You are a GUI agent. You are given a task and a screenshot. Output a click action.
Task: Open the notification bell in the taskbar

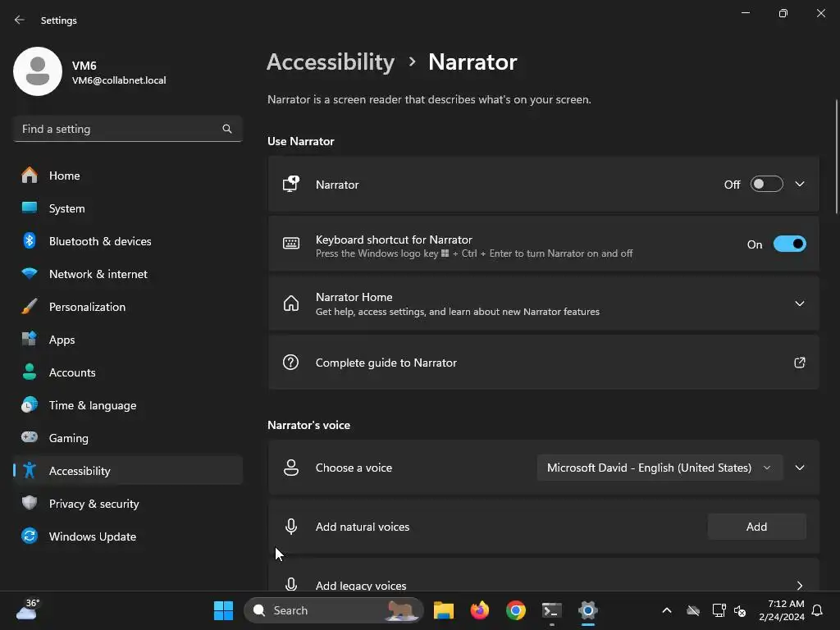pos(818,610)
